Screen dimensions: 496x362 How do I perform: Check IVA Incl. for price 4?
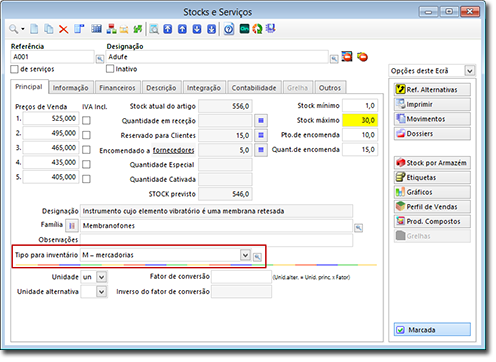point(86,164)
